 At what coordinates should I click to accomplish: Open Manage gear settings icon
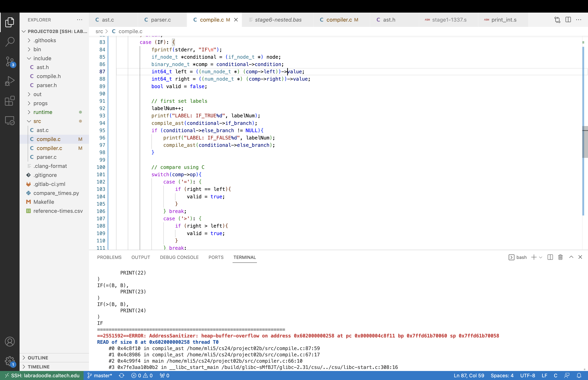[x=10, y=361]
